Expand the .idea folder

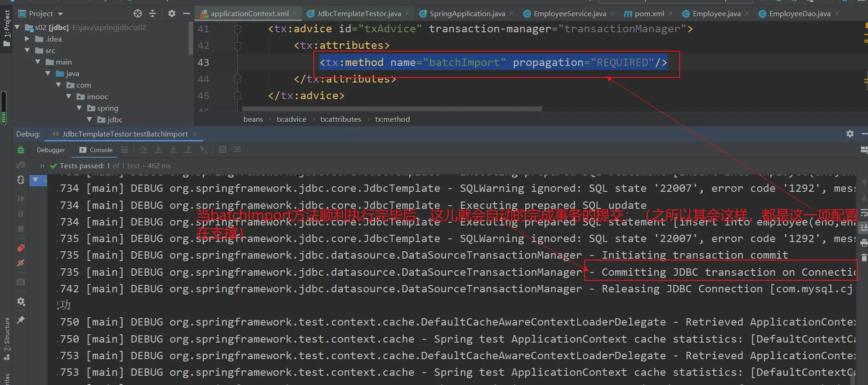(27, 39)
